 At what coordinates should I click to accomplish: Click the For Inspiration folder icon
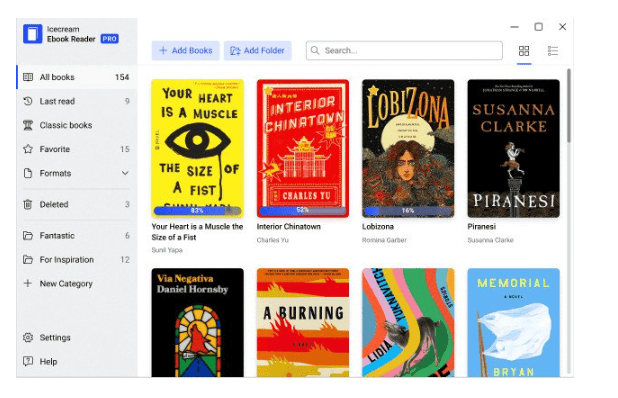pos(28,260)
